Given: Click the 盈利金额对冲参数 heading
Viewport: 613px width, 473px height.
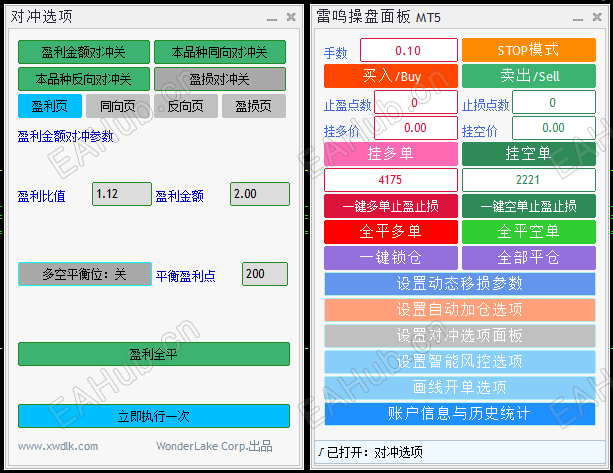Looking at the screenshot, I should point(65,136).
